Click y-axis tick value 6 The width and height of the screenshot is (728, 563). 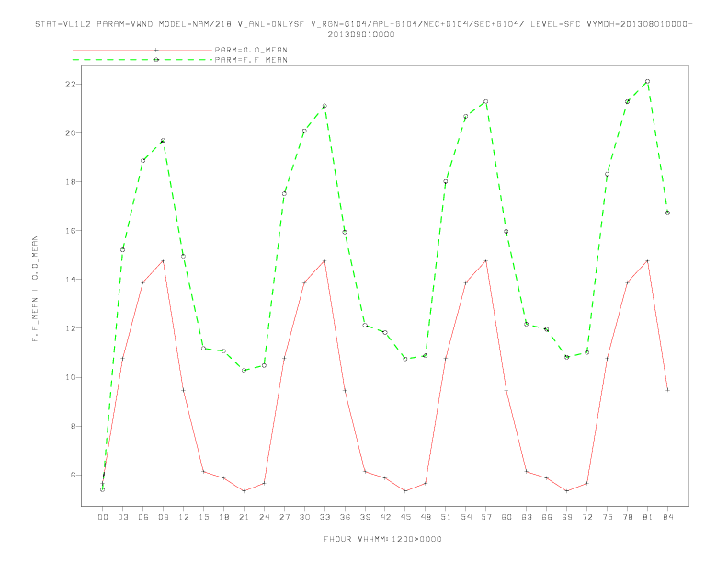click(73, 475)
